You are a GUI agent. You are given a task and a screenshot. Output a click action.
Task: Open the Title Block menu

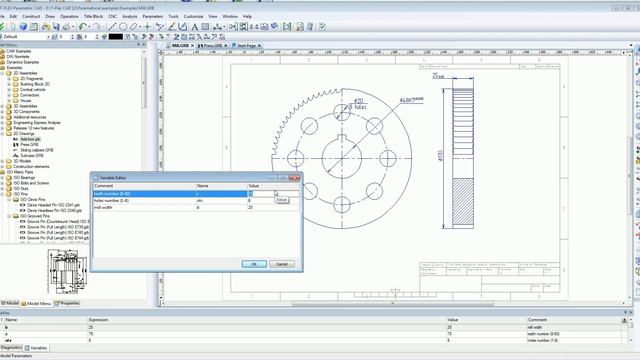click(93, 16)
